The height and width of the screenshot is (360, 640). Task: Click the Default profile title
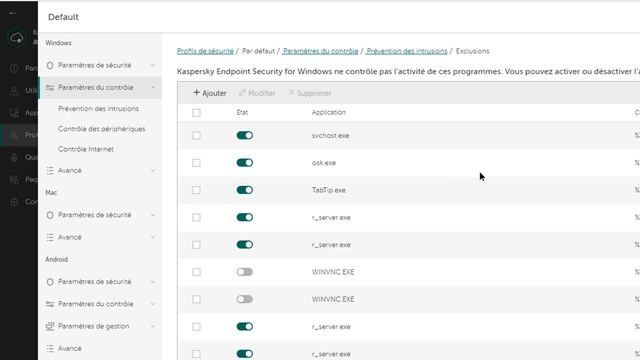point(63,17)
